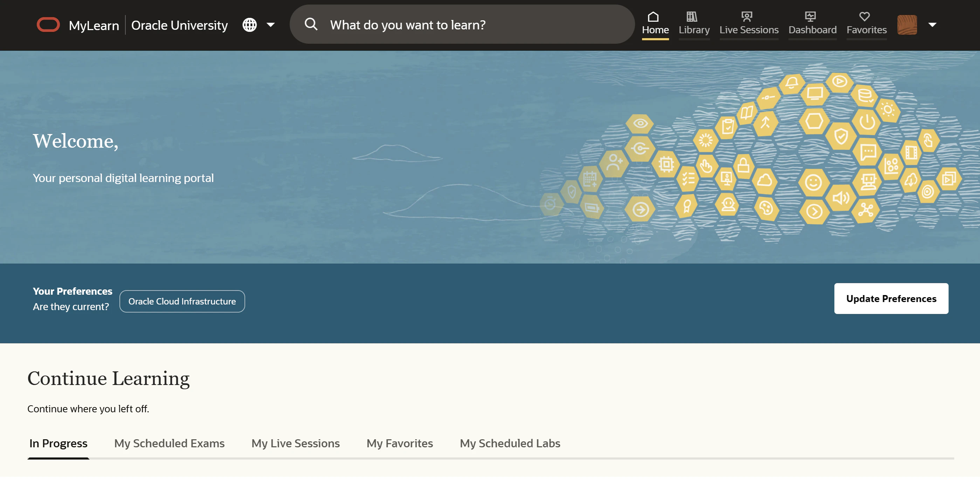
Task: Select the Oracle Cloud Infrastructure preference chip
Action: point(182,301)
